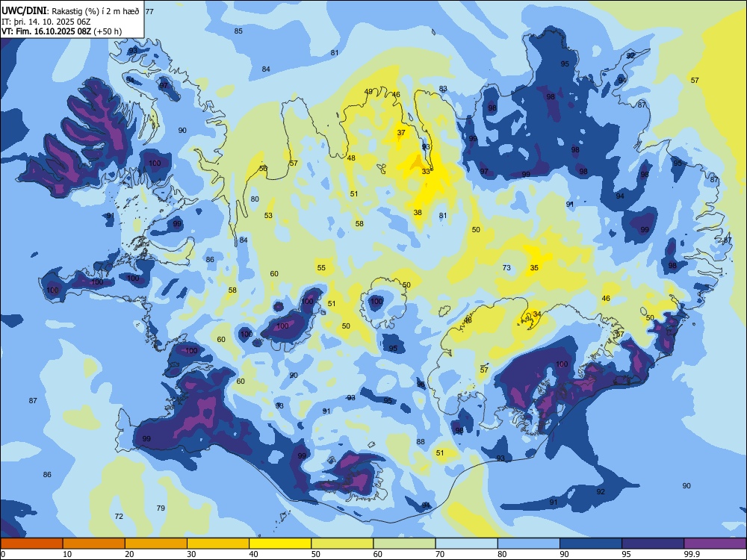Click the UWC/DINI map title text

pos(23,11)
